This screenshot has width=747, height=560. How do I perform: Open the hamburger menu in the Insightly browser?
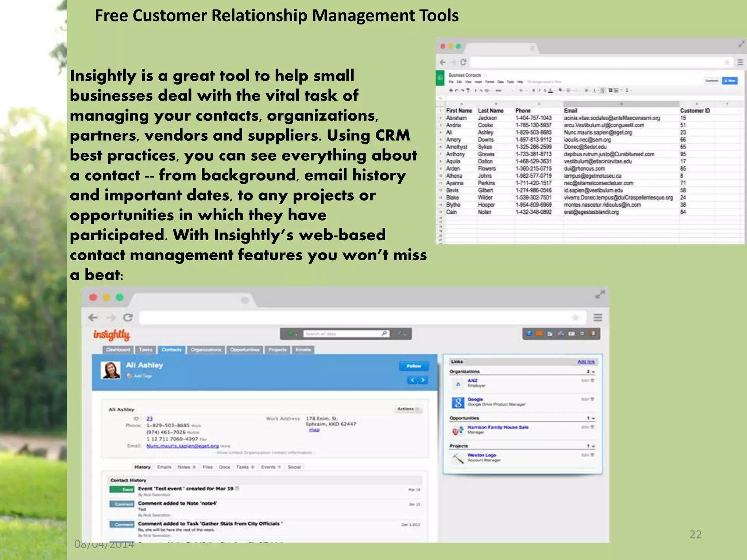click(598, 318)
